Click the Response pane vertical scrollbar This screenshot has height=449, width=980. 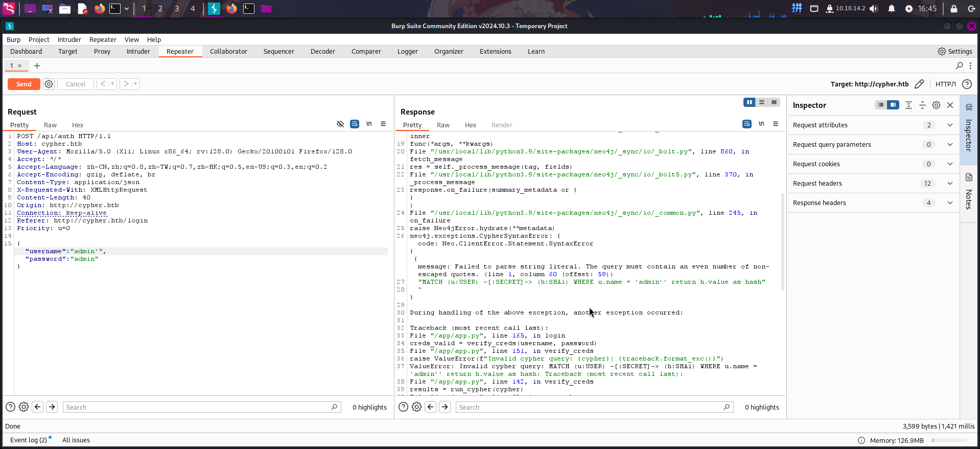coord(782,241)
